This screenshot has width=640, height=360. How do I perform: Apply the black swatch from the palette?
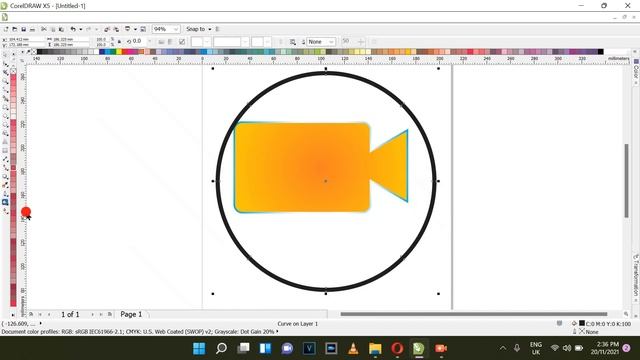coord(39,52)
